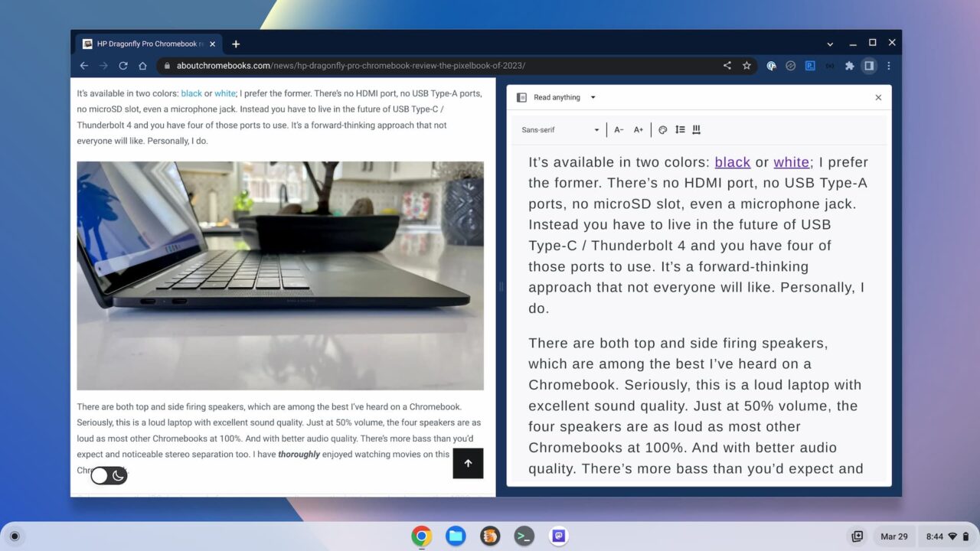980x551 pixels.
Task: Share this page from address bar
Action: coord(727,66)
